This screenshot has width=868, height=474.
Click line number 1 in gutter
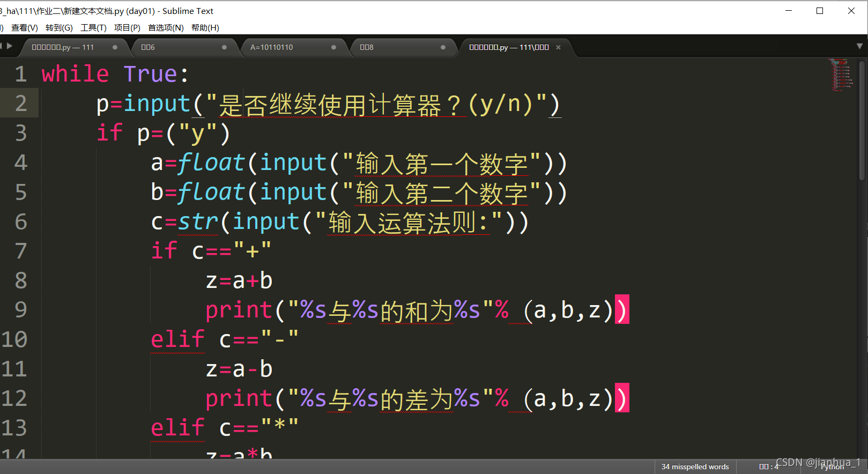tap(20, 74)
